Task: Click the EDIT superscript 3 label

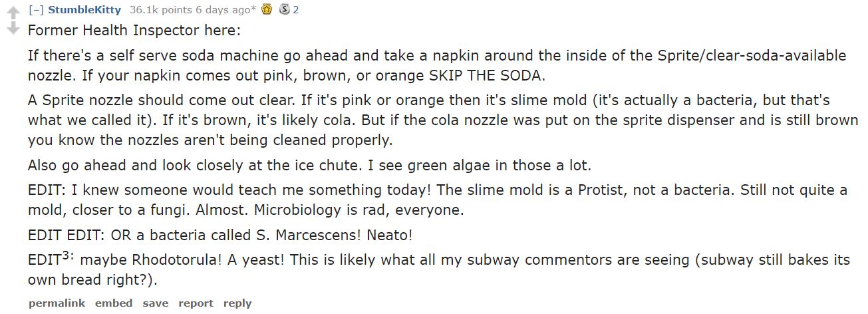Action: point(51,259)
